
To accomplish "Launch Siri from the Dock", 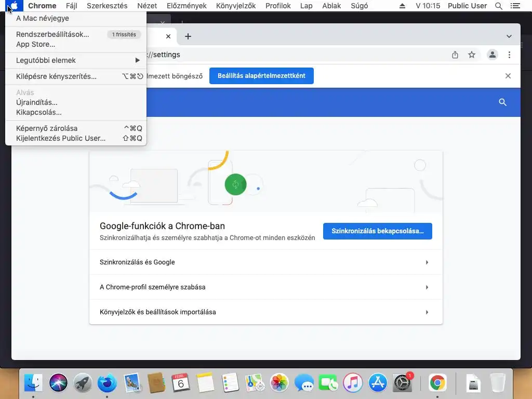I will tap(58, 383).
